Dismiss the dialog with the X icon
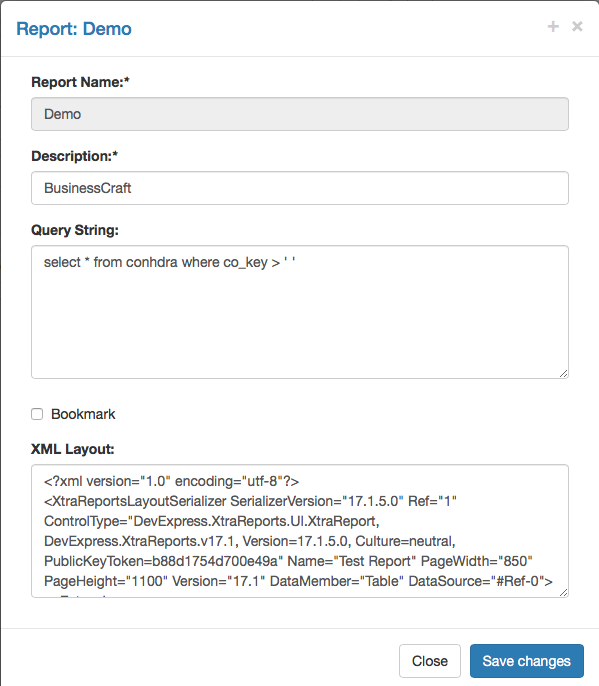Screen dimensions: 599x686 pyautogui.click(x=577, y=27)
